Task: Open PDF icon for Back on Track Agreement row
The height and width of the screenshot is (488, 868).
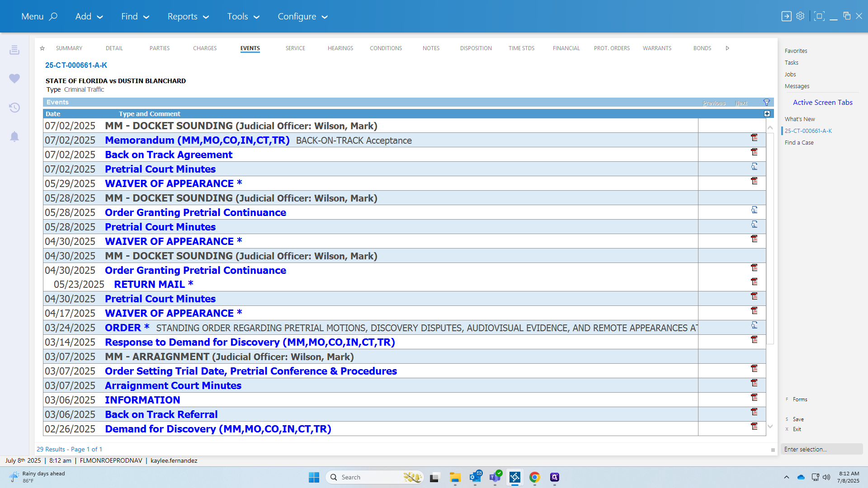Action: (754, 152)
